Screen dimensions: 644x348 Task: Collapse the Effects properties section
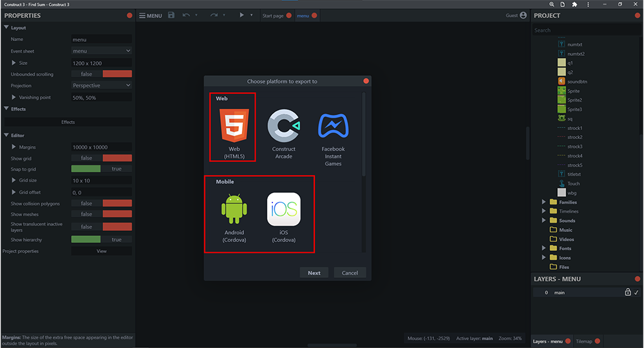6,109
